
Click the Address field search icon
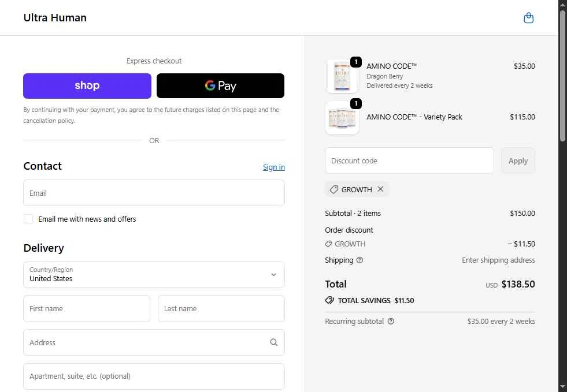(274, 342)
